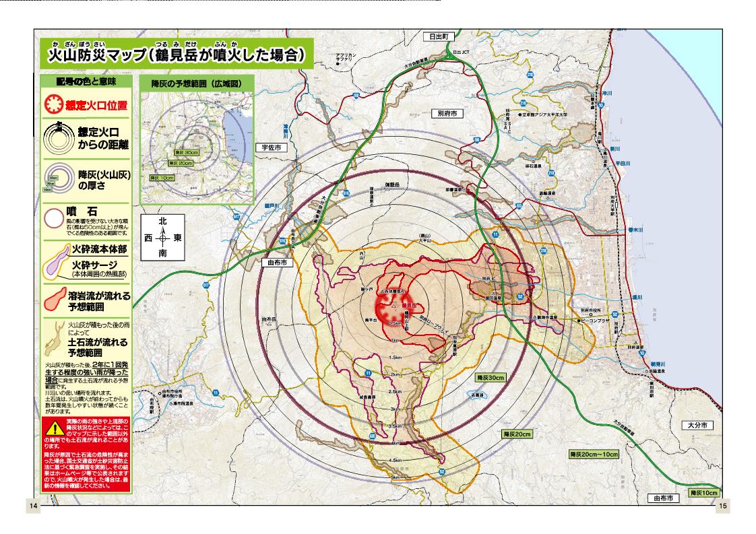
Task: Select the red lava flow legend symbol
Action: [x=55, y=300]
